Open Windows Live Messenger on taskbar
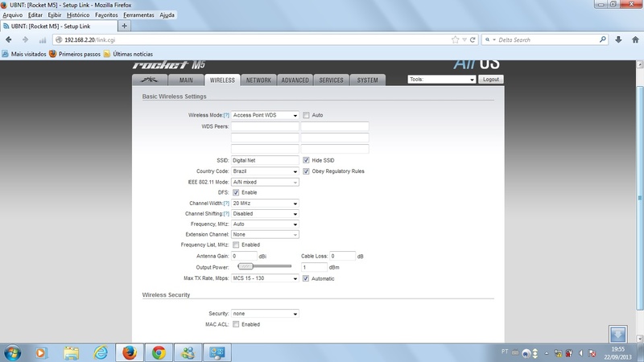 click(x=188, y=352)
